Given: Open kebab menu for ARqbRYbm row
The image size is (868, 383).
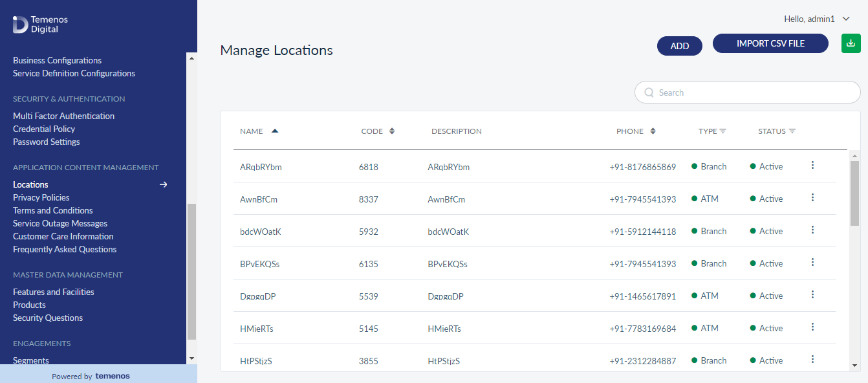Looking at the screenshot, I should pos(812,165).
